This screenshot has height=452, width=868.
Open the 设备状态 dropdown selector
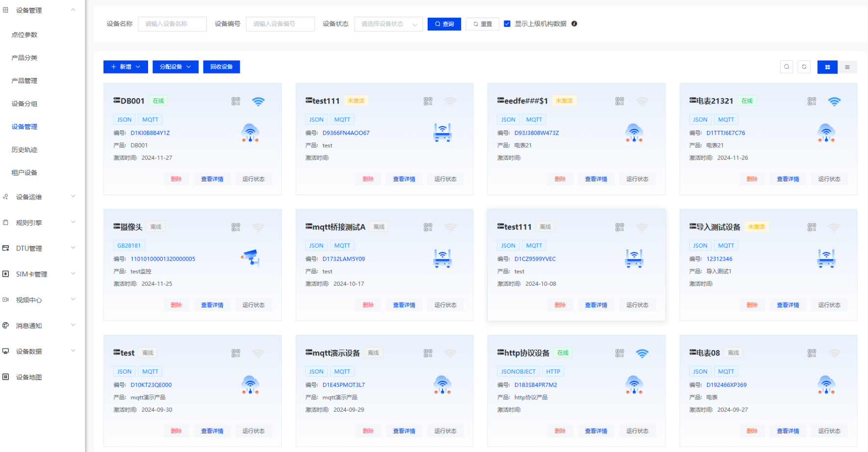[388, 24]
